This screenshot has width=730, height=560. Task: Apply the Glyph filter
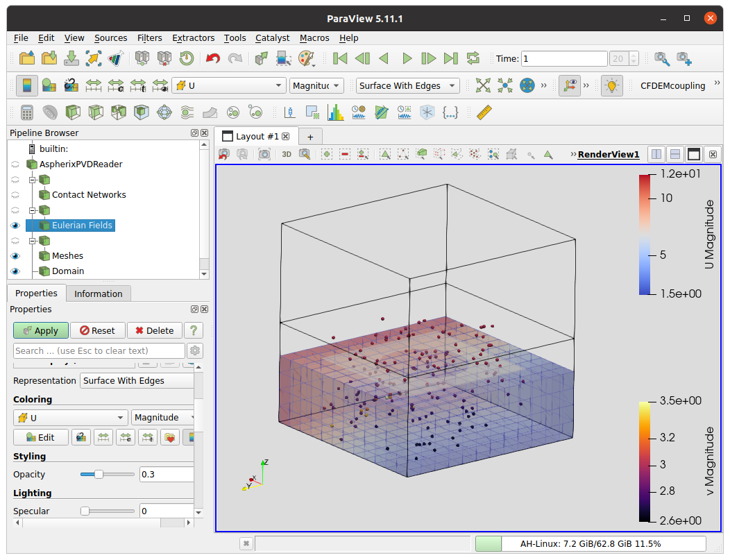tap(164, 112)
